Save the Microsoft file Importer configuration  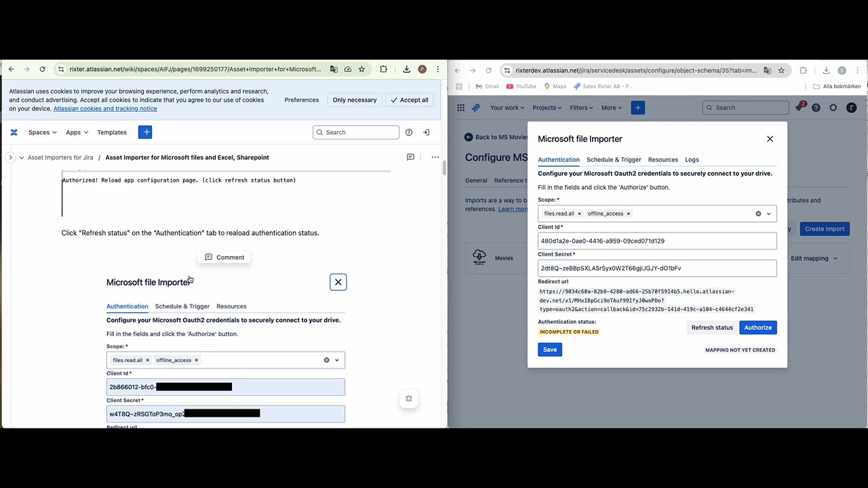point(549,350)
